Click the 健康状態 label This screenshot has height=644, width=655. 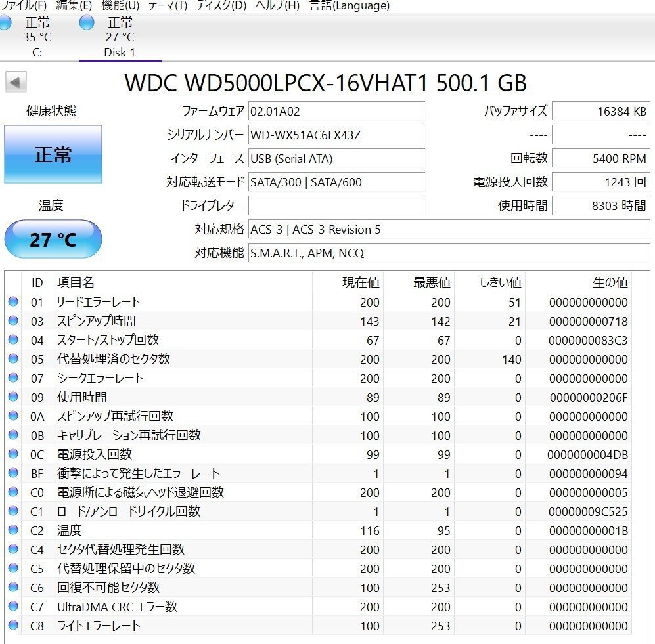51,110
